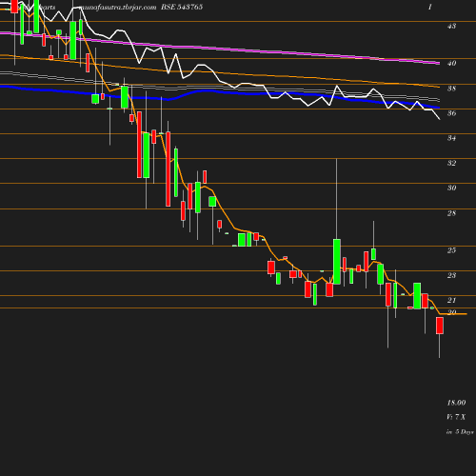
Task: Click the 23 price axis label
Action: (451, 275)
